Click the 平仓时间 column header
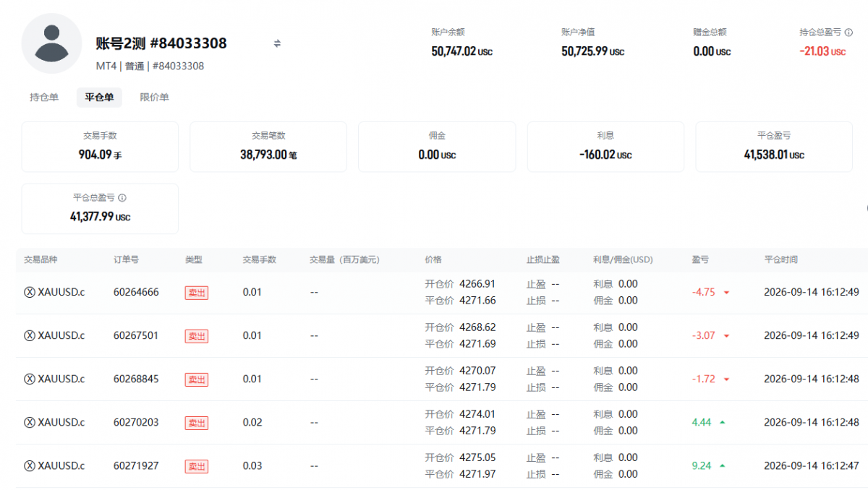Viewport: 868px width, 490px height. click(x=781, y=259)
